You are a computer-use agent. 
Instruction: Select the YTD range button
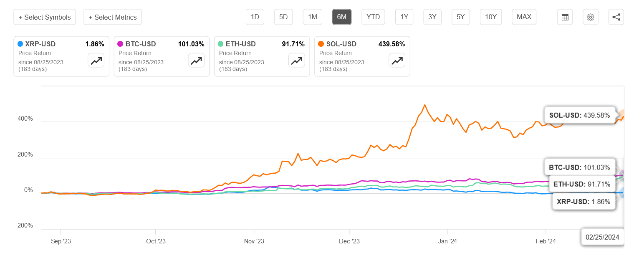point(373,17)
